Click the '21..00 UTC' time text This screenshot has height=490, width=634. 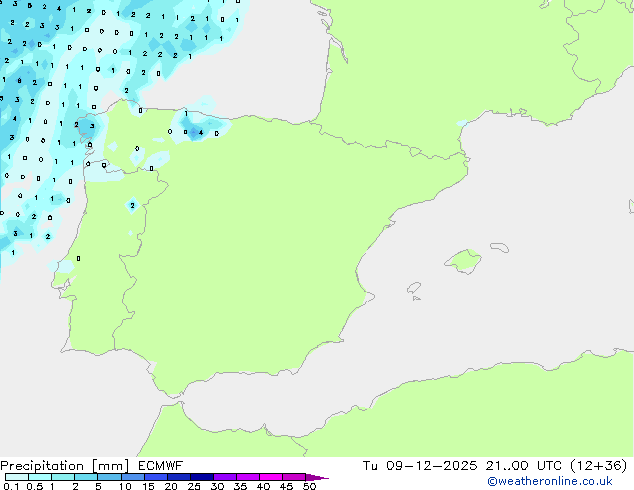[524, 466]
